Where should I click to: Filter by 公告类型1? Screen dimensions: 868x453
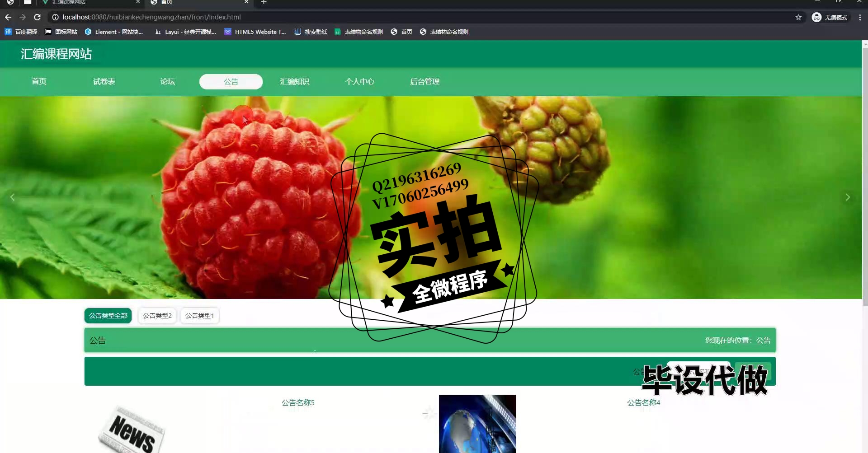[199, 316]
